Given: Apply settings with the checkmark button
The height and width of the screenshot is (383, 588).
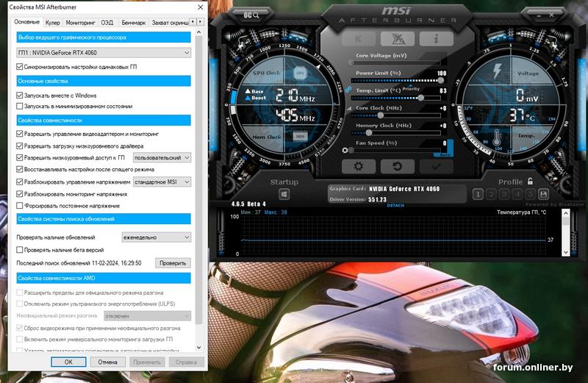Looking at the screenshot, I should click(436, 166).
